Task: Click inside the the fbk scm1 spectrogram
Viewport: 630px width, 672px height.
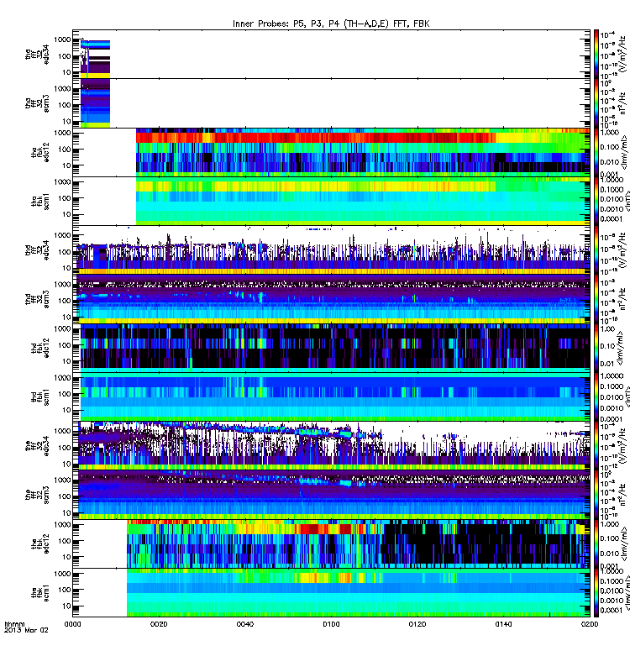Action: pyautogui.click(x=359, y=593)
